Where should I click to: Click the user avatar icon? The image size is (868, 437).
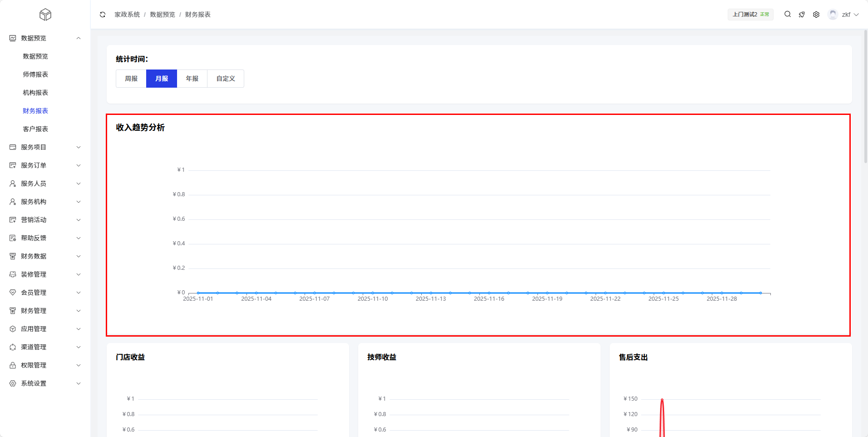[x=833, y=15]
